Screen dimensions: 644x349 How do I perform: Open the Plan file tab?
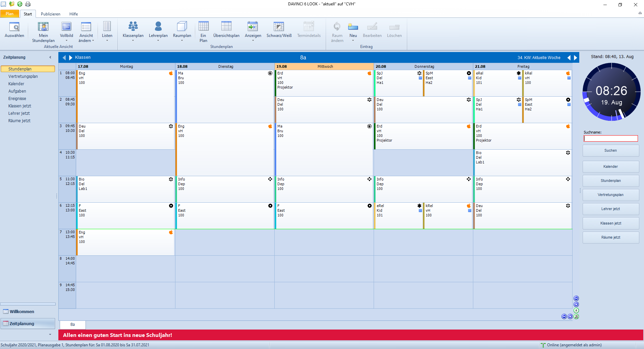coord(9,14)
